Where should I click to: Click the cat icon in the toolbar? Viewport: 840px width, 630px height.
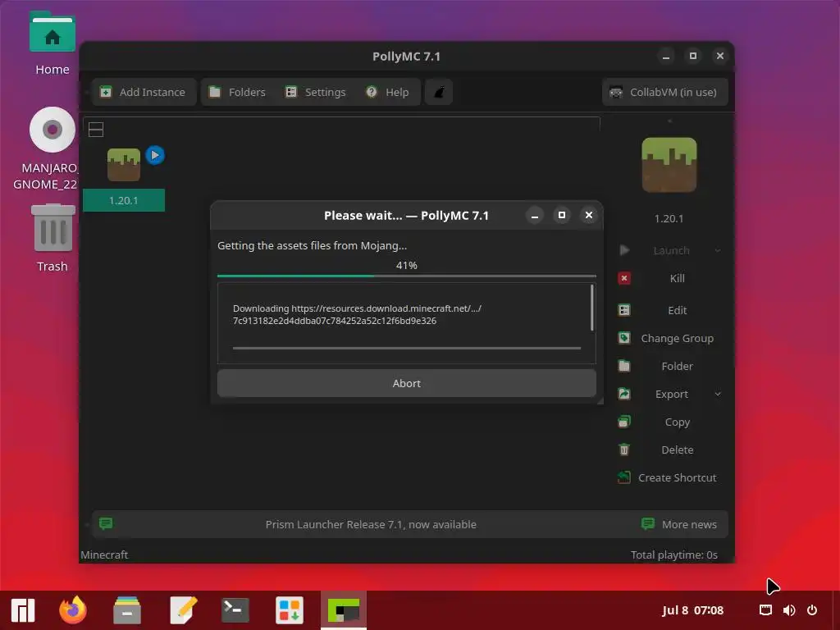(x=439, y=92)
